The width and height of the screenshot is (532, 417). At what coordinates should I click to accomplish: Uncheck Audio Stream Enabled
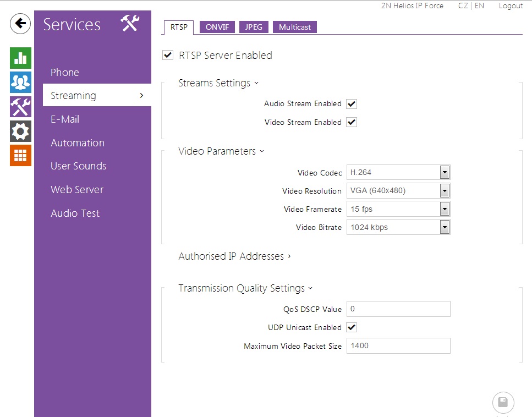coord(352,104)
